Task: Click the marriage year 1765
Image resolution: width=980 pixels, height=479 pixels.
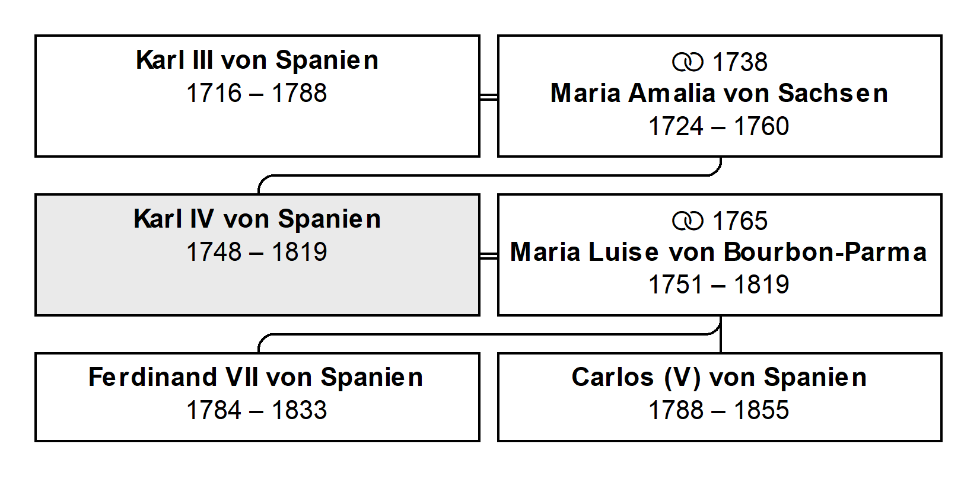Action: (740, 221)
